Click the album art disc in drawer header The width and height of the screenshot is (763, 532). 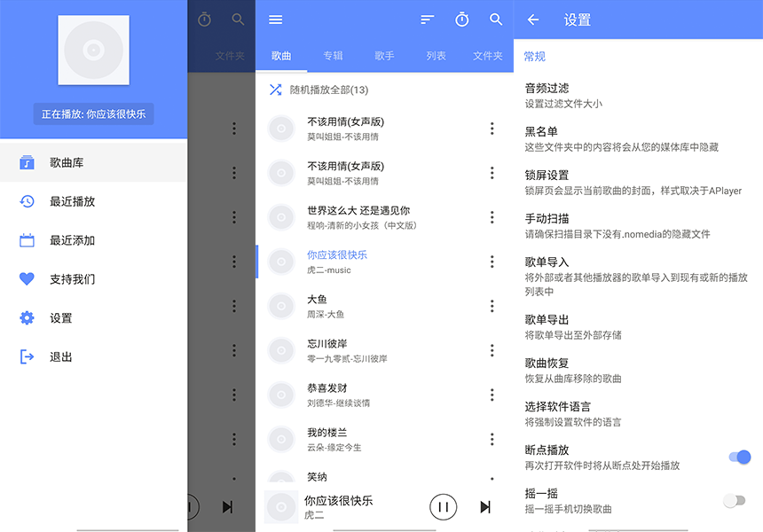coord(93,50)
